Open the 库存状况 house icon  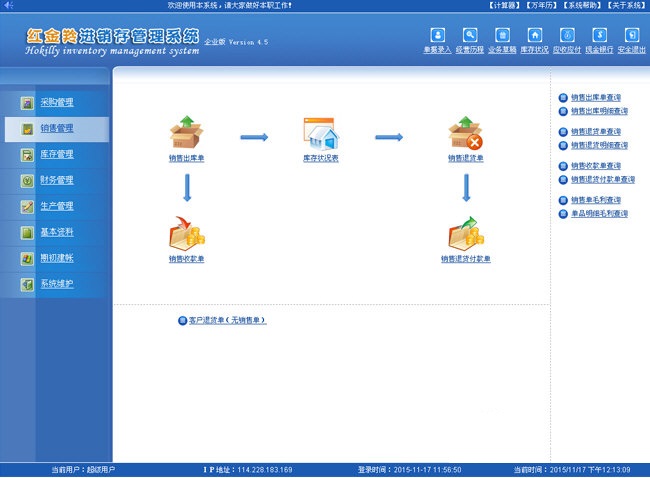pyautogui.click(x=535, y=35)
